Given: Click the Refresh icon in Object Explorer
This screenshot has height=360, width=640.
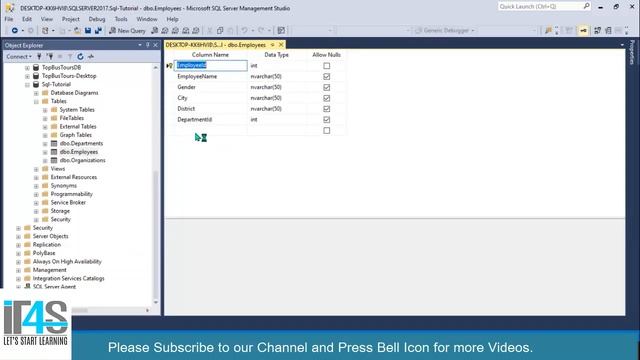Looking at the screenshot, I should [x=80, y=57].
